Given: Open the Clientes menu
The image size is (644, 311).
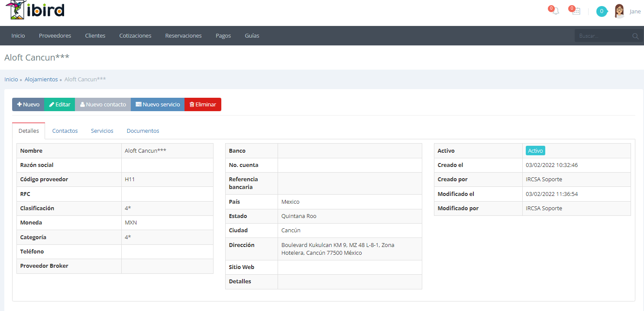Looking at the screenshot, I should (95, 35).
